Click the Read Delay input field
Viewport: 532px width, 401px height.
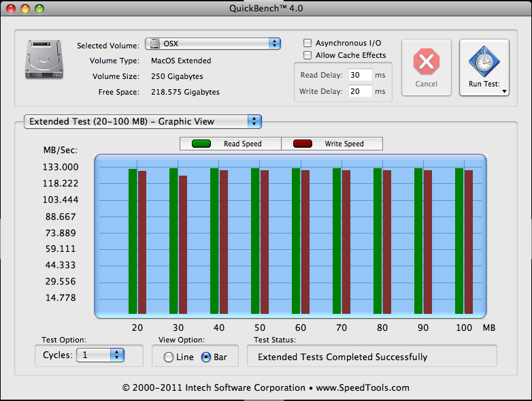coord(361,75)
